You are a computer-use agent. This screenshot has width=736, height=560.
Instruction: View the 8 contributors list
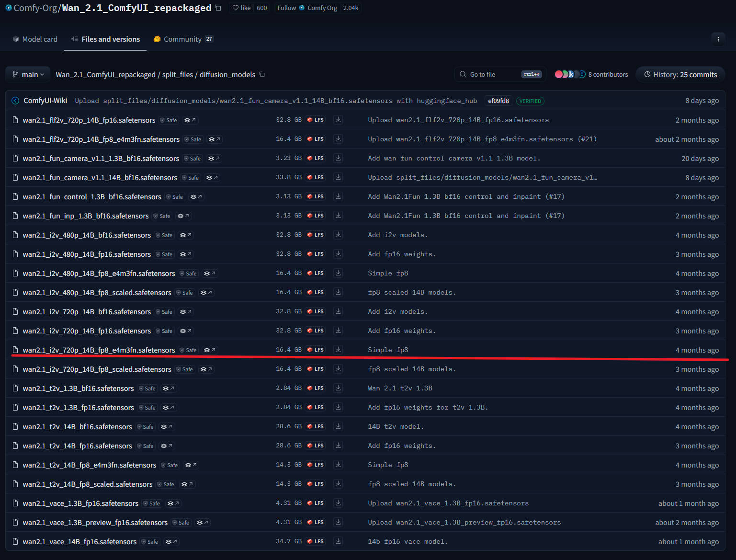[591, 74]
